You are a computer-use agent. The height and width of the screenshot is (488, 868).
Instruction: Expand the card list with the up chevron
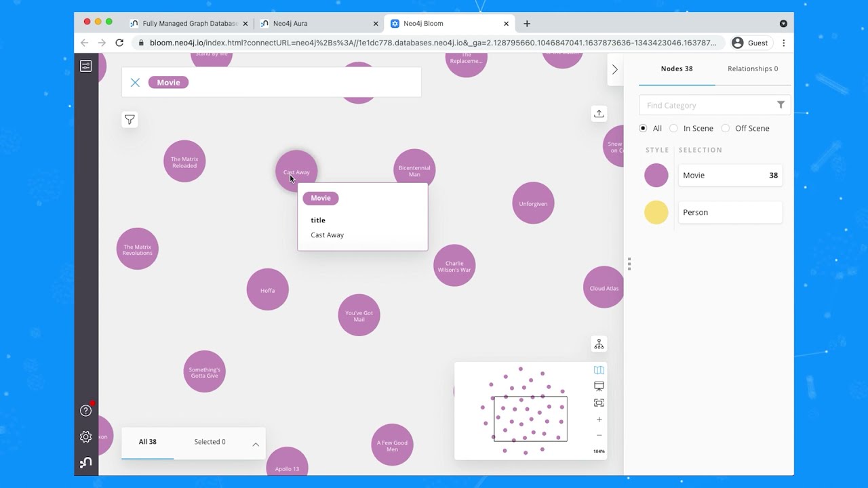coord(256,445)
